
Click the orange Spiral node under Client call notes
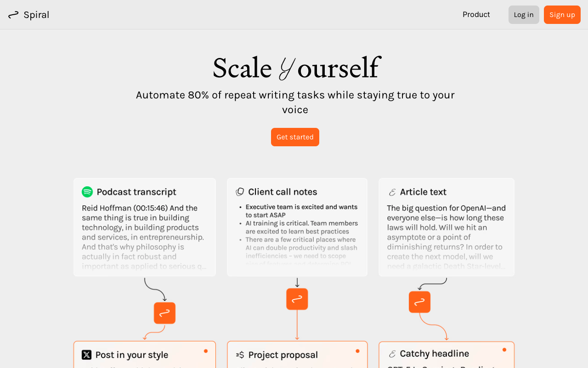coord(297,299)
